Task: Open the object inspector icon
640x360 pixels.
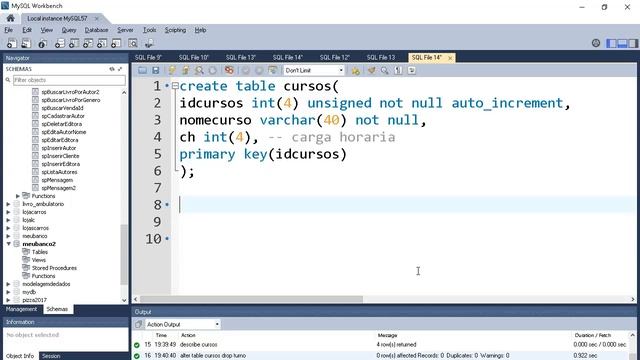Action: (x=42, y=43)
